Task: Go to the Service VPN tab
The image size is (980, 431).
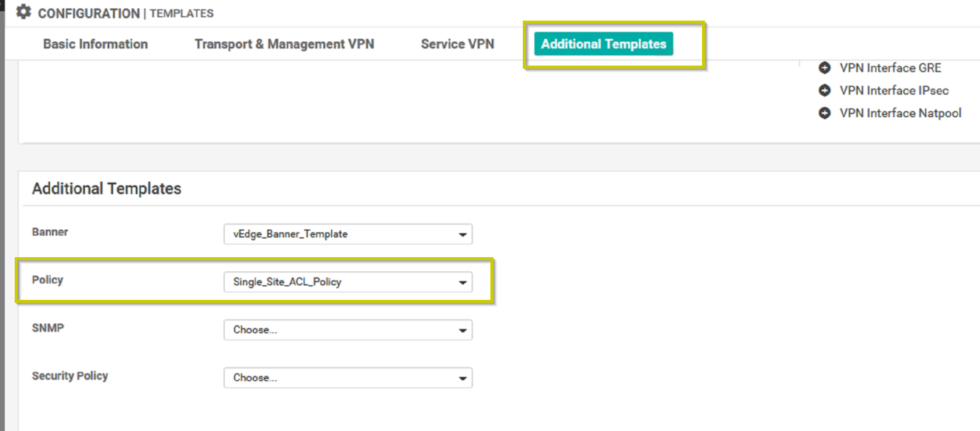Action: coord(457,44)
